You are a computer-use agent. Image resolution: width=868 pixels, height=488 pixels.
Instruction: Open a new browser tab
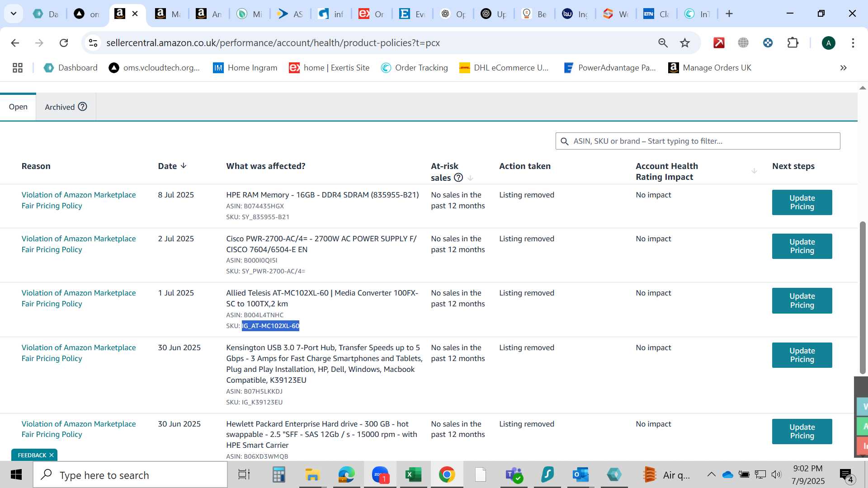[x=729, y=14]
